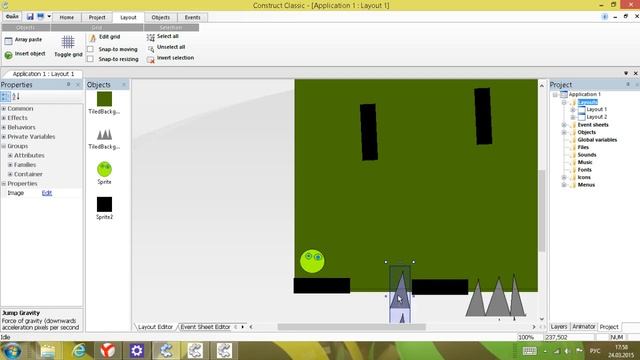Viewport: 640px width, 360px height.
Task: Save using the floppy disk icon
Action: point(30,16)
